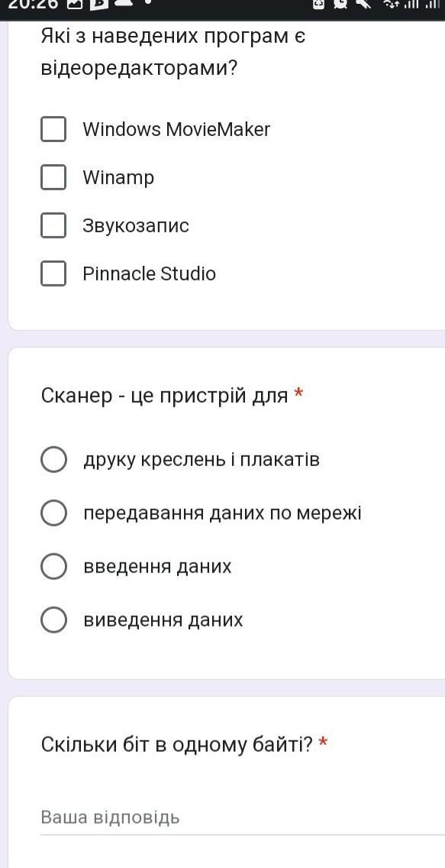
Task: Tick the Windows MovieMaker checkbox
Action: 53,130
